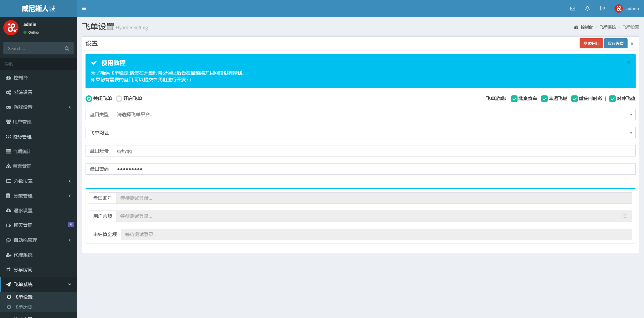Click the paper plane icon for 飞单系统
644x318 pixels.
coord(8,284)
